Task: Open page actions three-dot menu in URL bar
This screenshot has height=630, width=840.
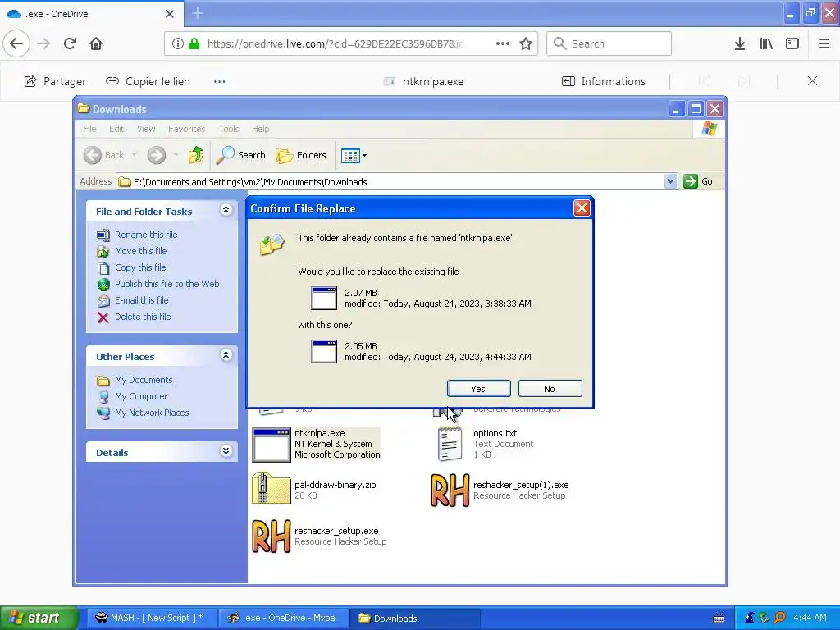Action: 503,43
